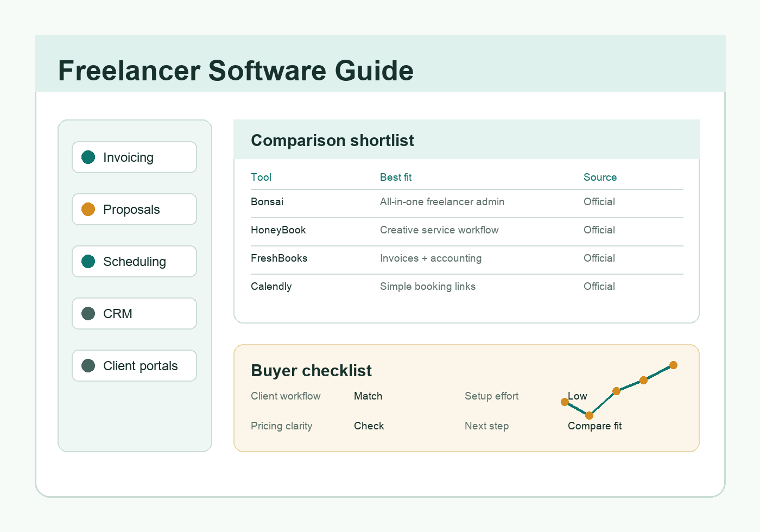
Task: Click Official source in HoneyBook row
Action: (599, 230)
